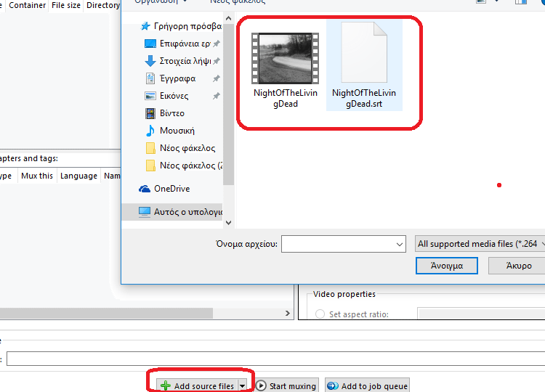Select the Set aspect ratio radio button
This screenshot has height=392, width=545.
(320, 314)
